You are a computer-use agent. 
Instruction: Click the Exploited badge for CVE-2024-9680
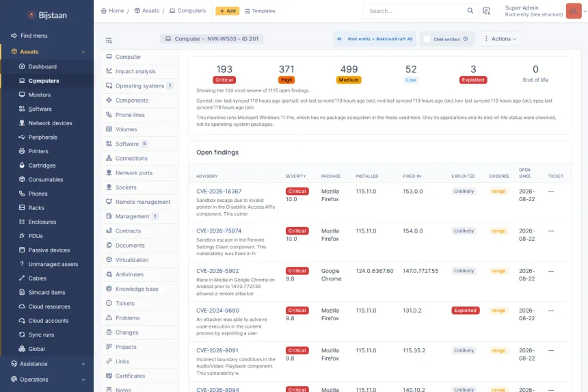pos(466,311)
